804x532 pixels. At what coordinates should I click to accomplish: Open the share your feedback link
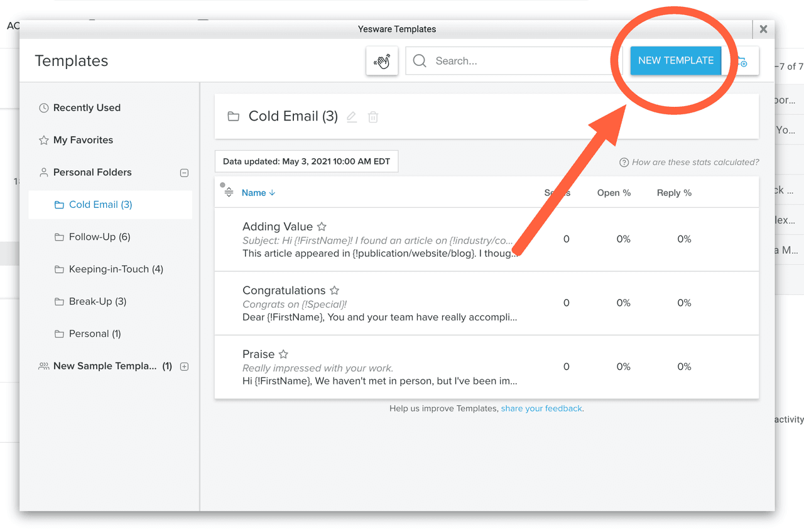(541, 408)
